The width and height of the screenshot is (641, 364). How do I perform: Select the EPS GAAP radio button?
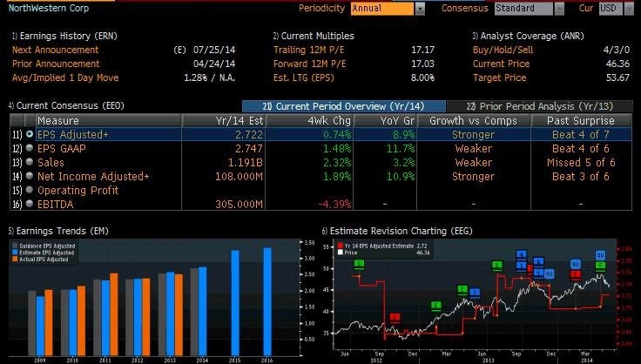(30, 148)
